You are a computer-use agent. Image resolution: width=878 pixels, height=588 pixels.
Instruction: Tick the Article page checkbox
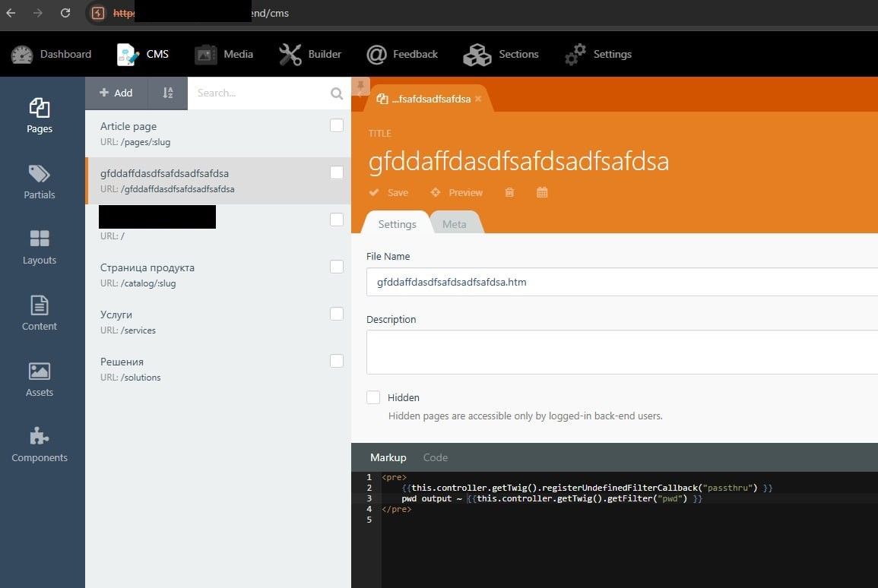pyautogui.click(x=337, y=125)
